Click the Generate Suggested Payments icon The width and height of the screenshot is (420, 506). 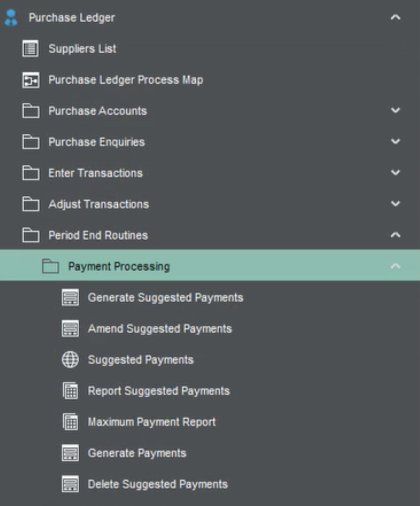click(70, 298)
